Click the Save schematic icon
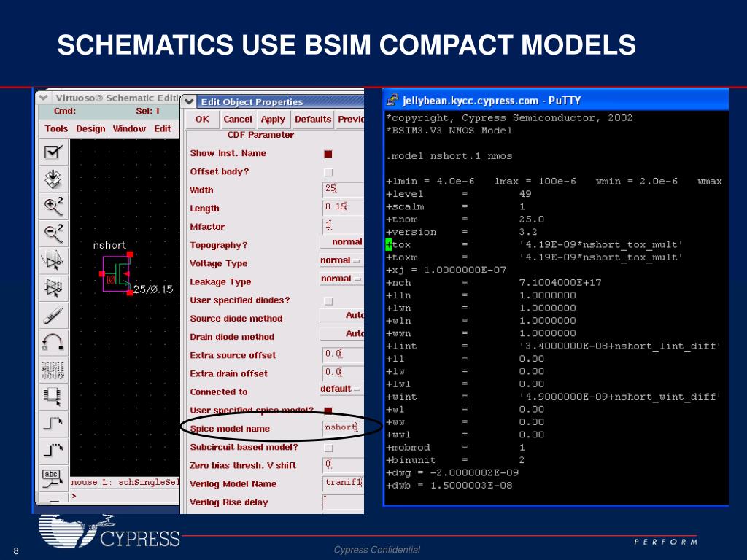This screenshot has height=560, width=747. click(53, 179)
